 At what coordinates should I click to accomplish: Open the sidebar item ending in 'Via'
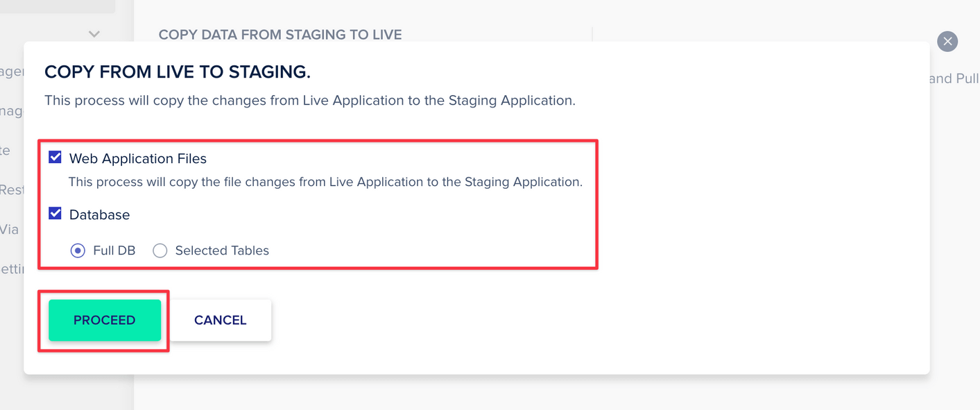10,229
